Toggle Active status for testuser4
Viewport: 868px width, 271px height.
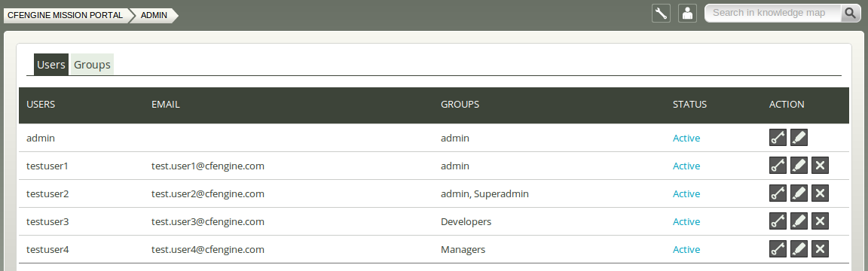[686, 249]
